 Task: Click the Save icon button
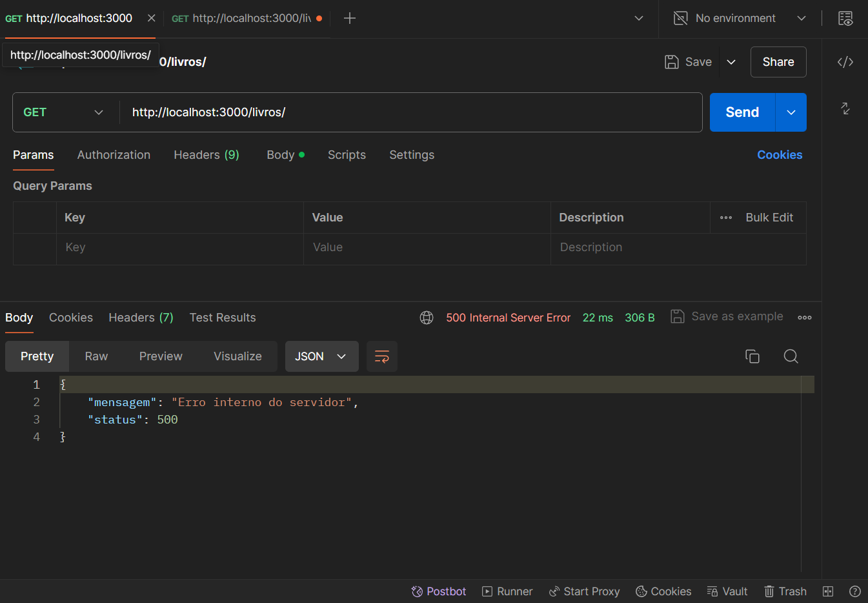(x=689, y=62)
